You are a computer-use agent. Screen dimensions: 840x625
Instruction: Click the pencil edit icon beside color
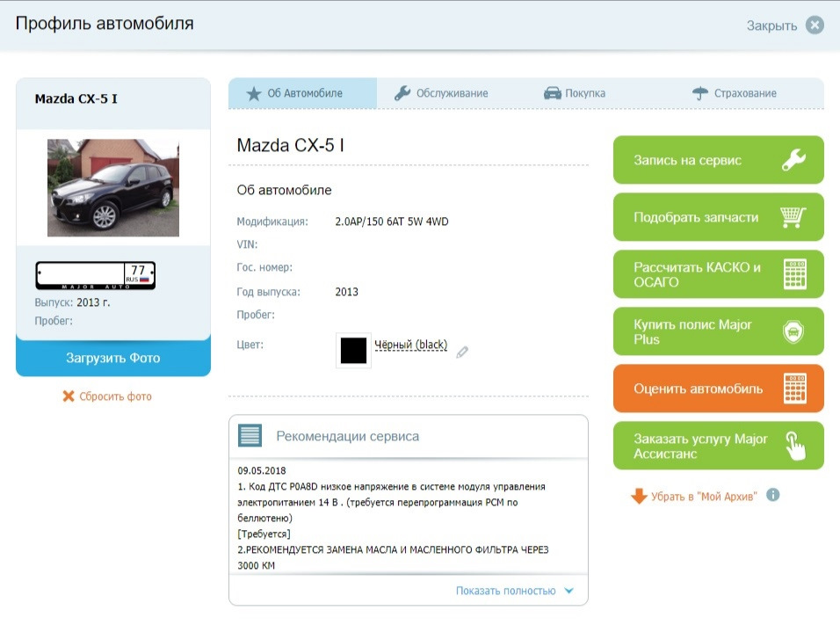point(462,352)
